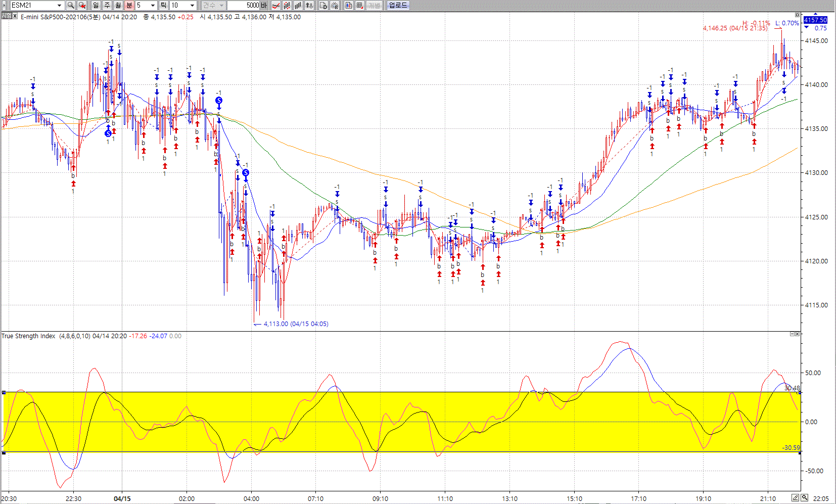836x504 pixels.
Task: Click the magnifier symbol search icon
Action: [x=71, y=5]
